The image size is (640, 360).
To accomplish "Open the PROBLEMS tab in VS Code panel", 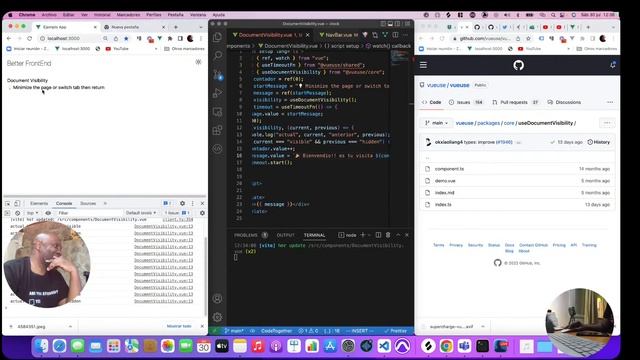I will coord(251,235).
